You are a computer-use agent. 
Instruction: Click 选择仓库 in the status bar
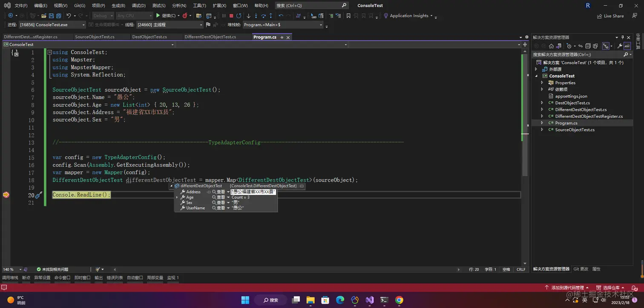[x=611, y=288]
